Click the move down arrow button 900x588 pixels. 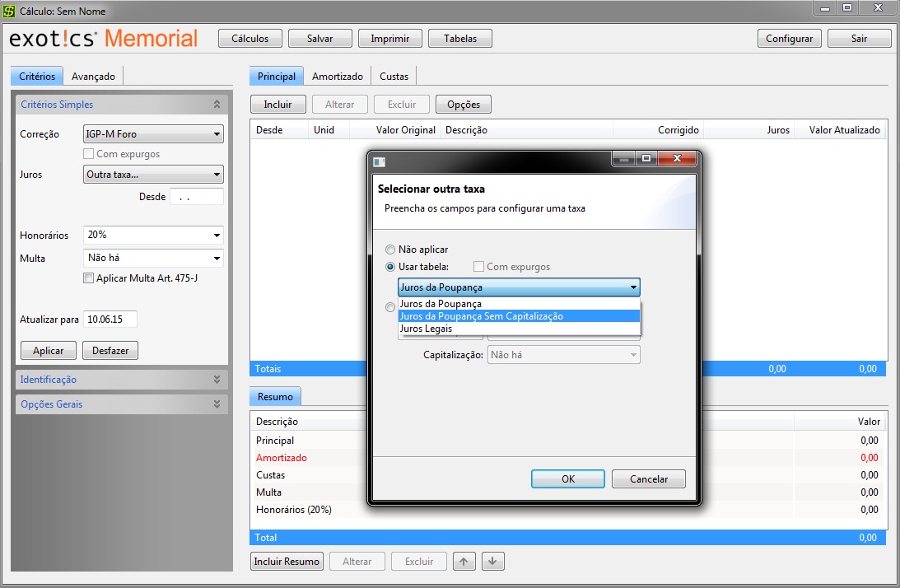pos(492,562)
